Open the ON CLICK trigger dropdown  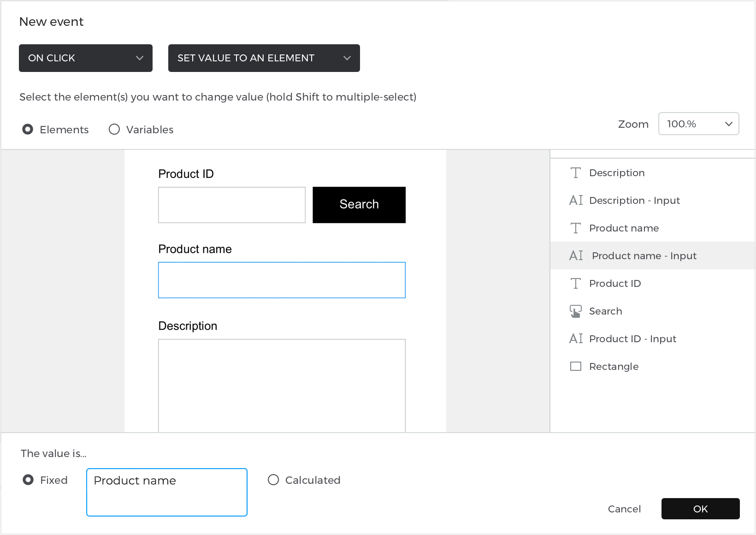[86, 58]
